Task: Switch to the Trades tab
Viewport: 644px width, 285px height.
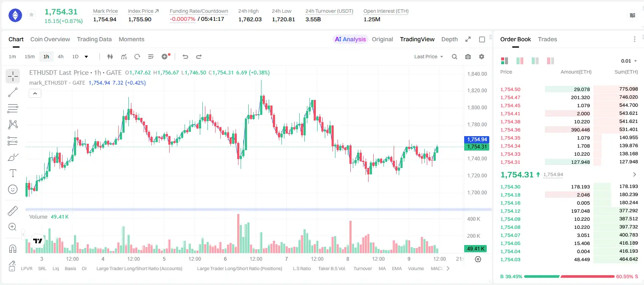Action: pos(548,39)
